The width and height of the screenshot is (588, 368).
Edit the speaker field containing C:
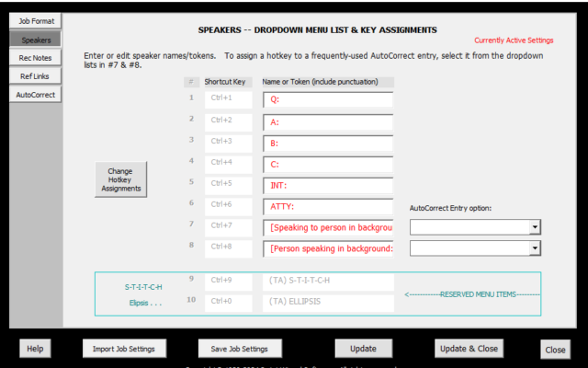328,164
